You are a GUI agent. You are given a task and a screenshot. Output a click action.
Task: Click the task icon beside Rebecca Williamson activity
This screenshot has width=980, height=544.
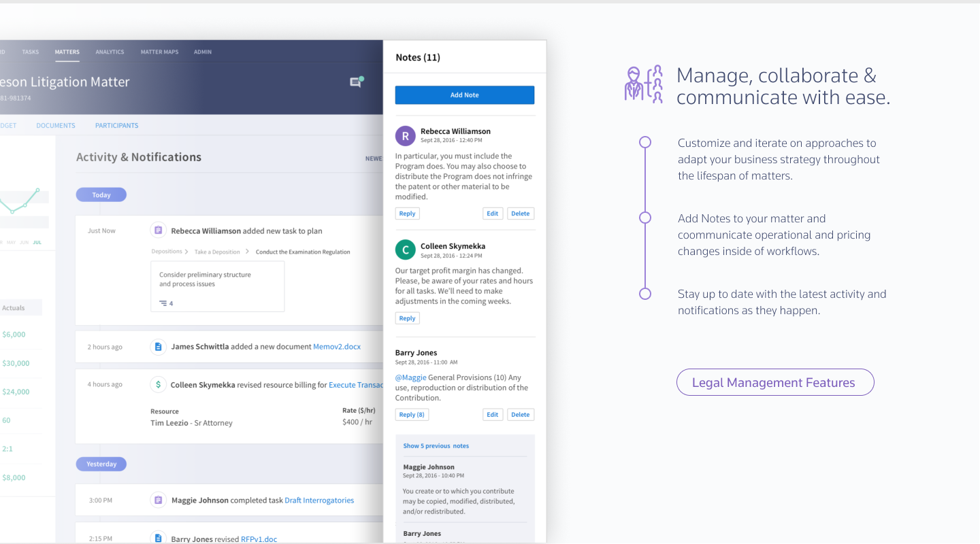click(158, 231)
